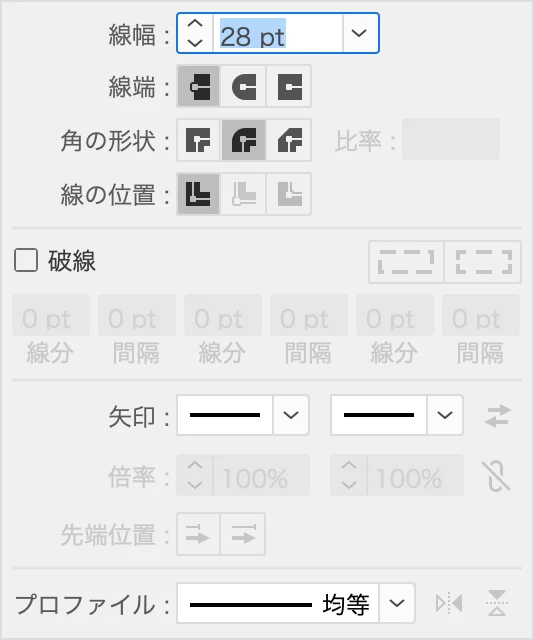
Task: Toggle link for arrowhead scale 倍率
Action: pos(496,476)
